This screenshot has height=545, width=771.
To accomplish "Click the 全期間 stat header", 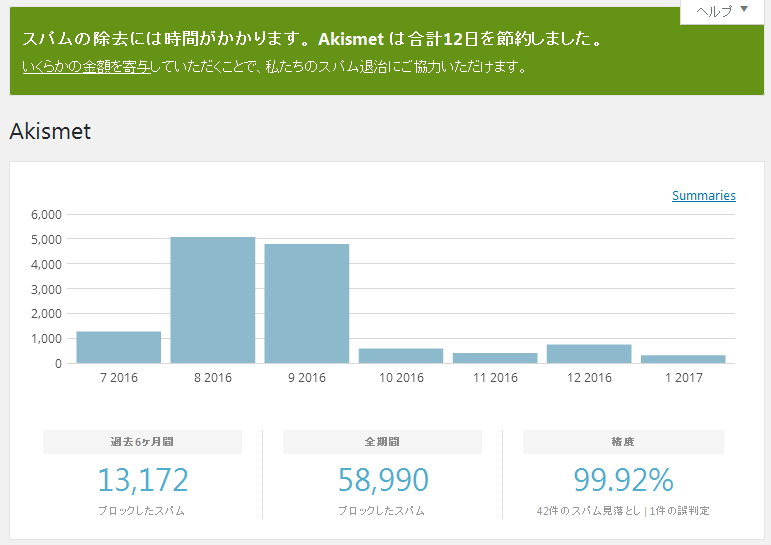I will [x=382, y=442].
